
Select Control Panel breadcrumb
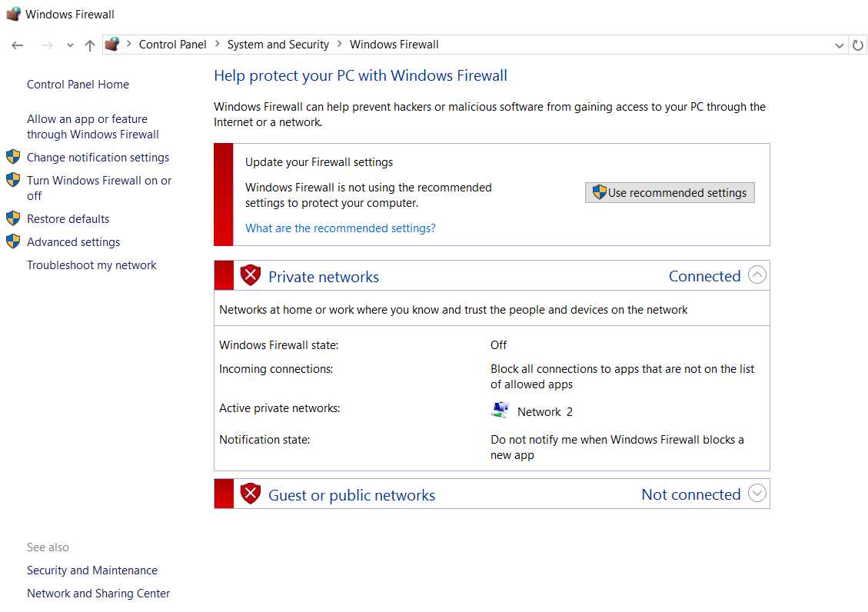(x=172, y=45)
